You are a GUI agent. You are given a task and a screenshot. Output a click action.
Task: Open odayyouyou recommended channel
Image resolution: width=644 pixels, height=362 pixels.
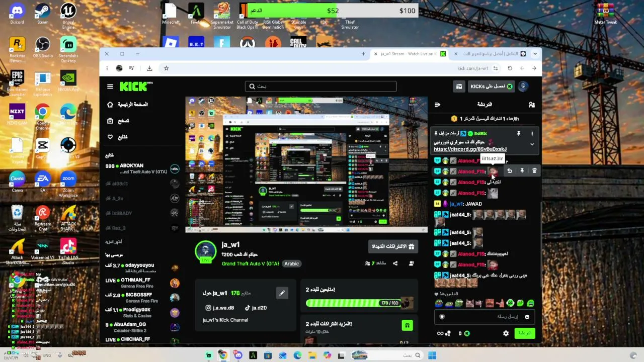[142, 268]
